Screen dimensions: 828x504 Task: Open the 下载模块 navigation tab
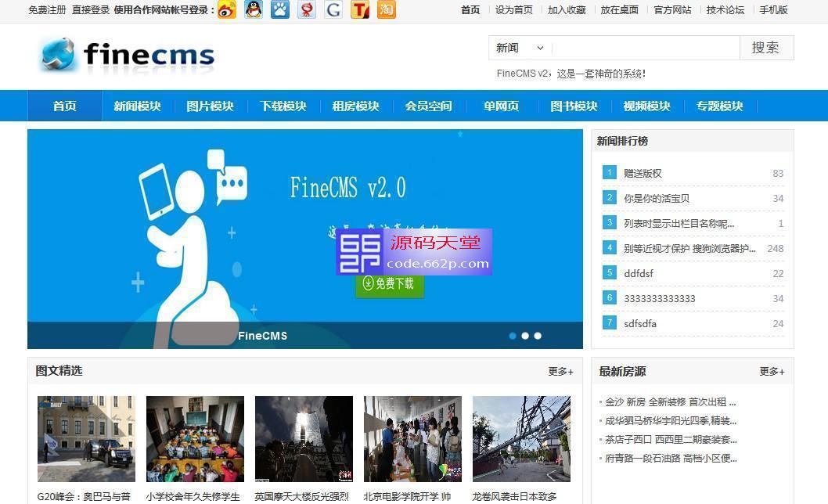pyautogui.click(x=283, y=106)
